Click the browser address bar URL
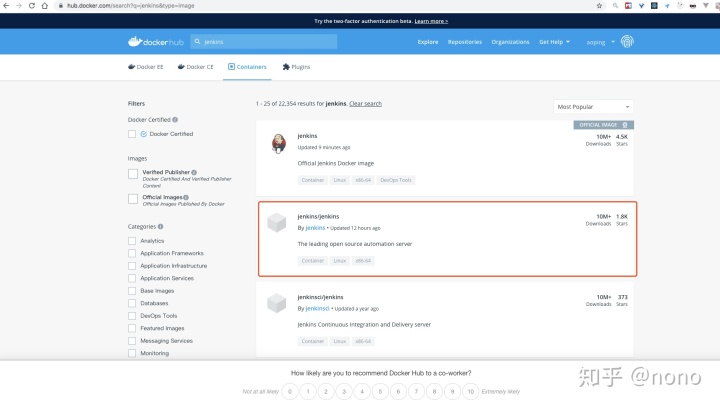This screenshot has height=406, width=720. pos(130,6)
